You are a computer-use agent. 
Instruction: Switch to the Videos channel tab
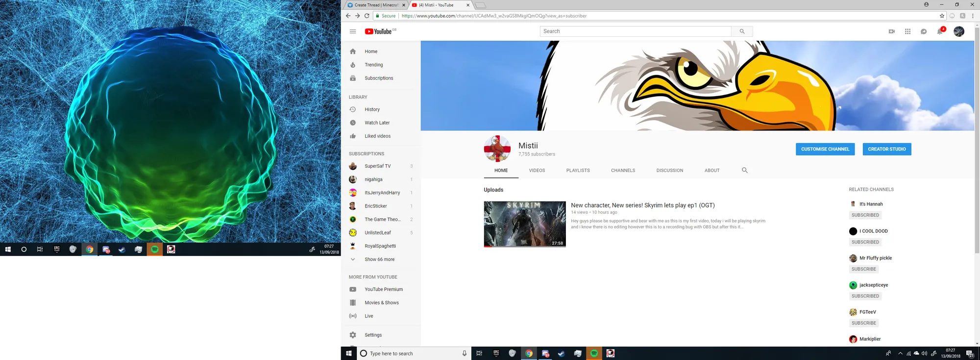[537, 171]
